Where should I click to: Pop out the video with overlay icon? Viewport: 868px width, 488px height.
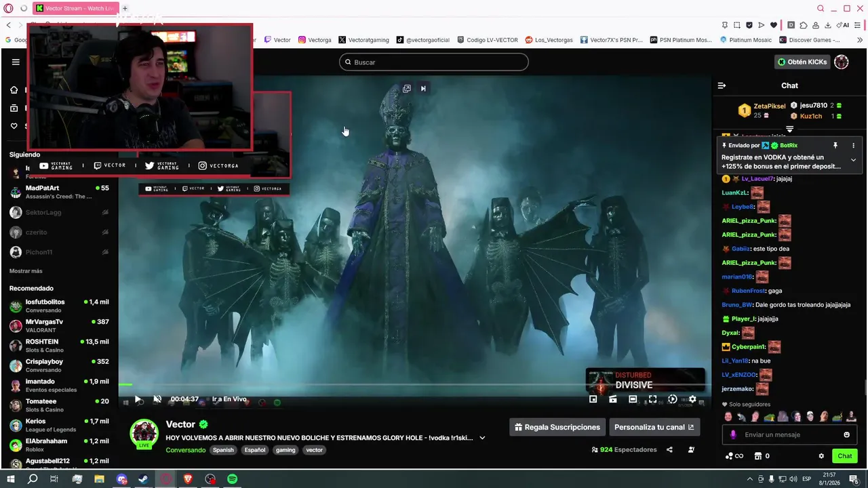(x=407, y=88)
